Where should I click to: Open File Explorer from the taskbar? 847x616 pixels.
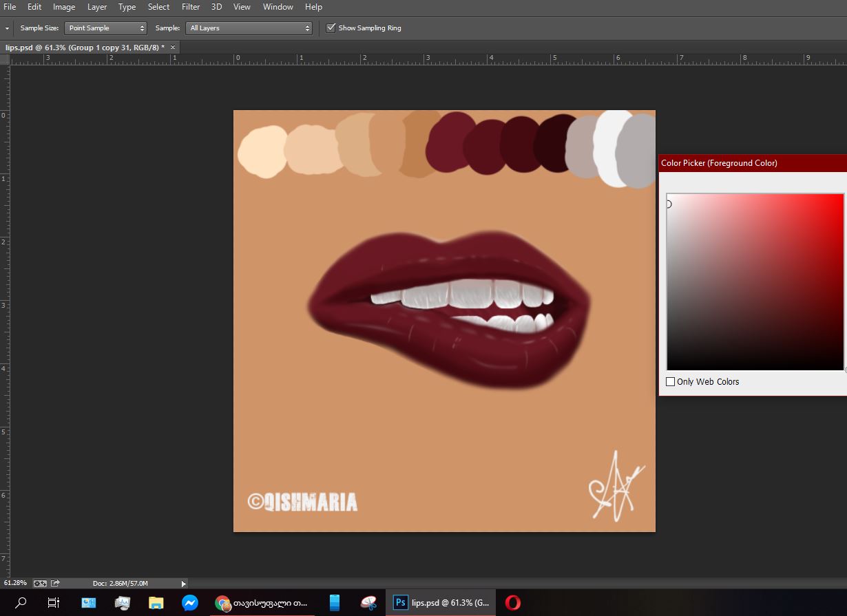(156, 603)
